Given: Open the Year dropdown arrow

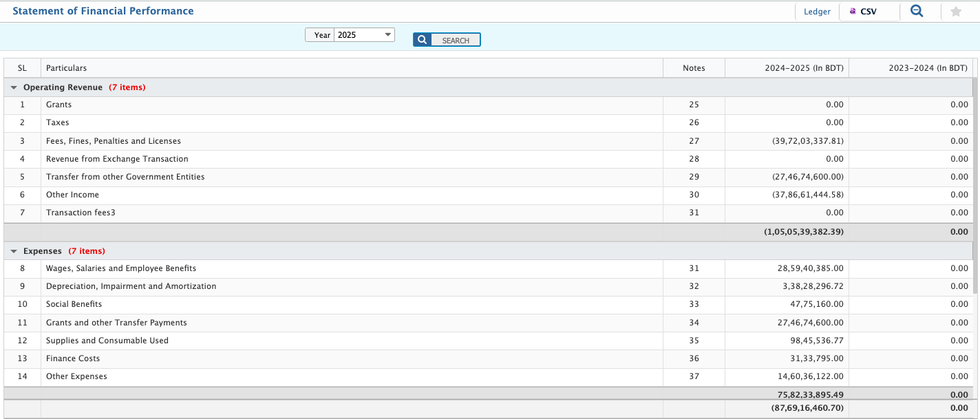Looking at the screenshot, I should click(388, 34).
